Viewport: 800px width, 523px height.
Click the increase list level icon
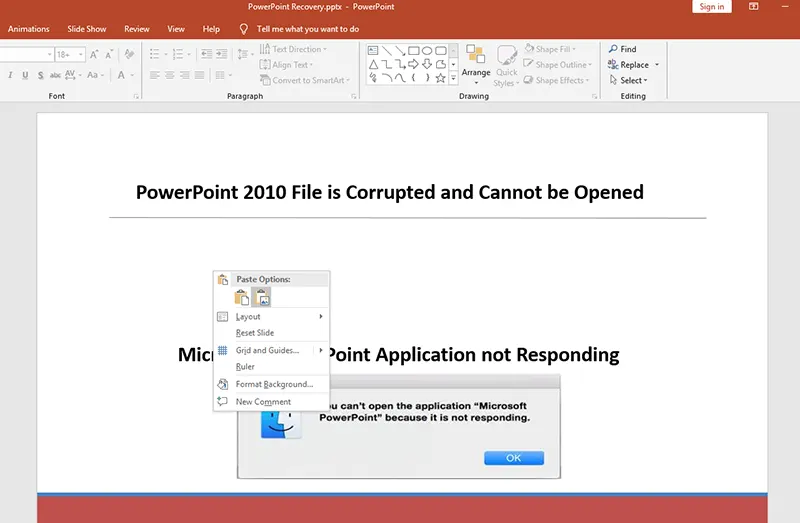[x=221, y=54]
